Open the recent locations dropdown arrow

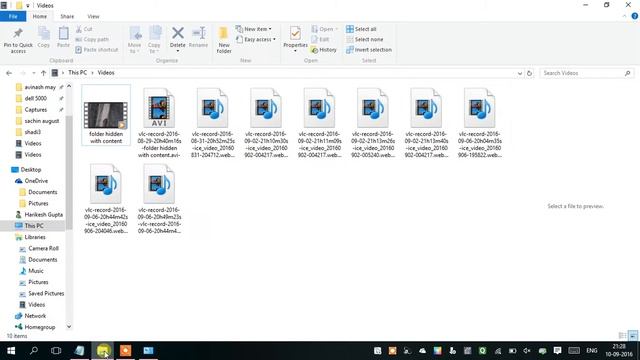click(x=33, y=73)
